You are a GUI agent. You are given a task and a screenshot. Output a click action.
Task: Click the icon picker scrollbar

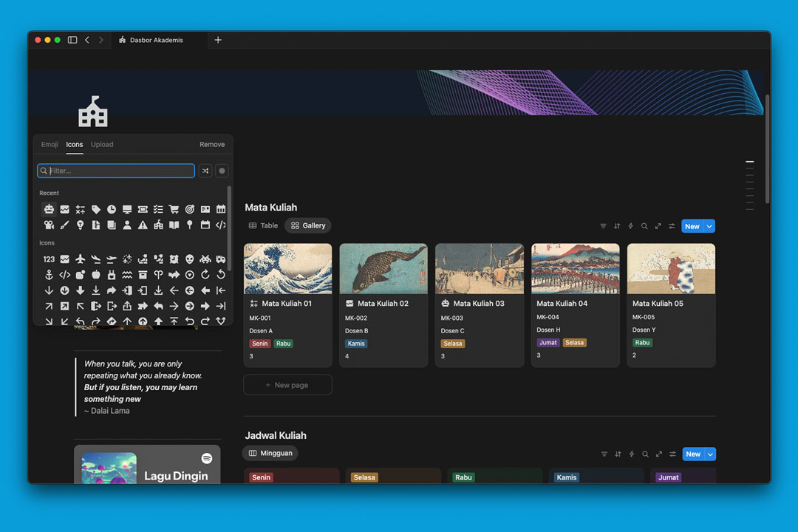[x=229, y=228]
